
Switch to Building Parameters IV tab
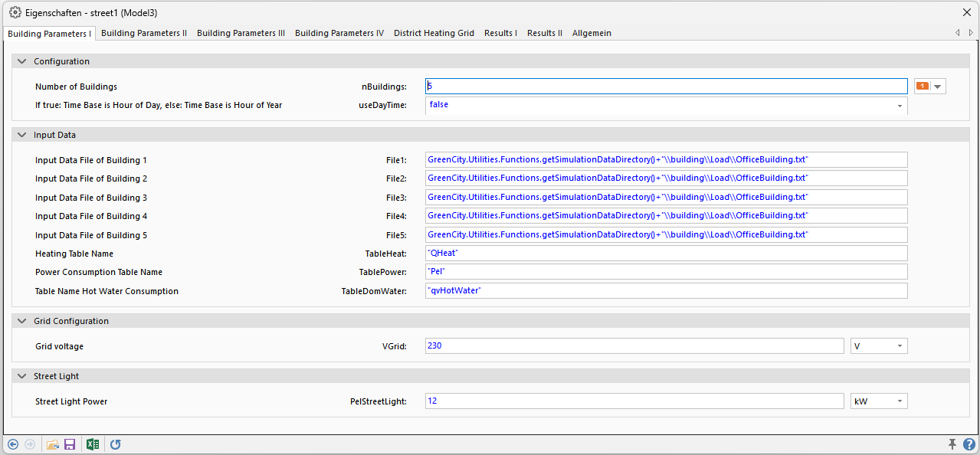pos(339,33)
